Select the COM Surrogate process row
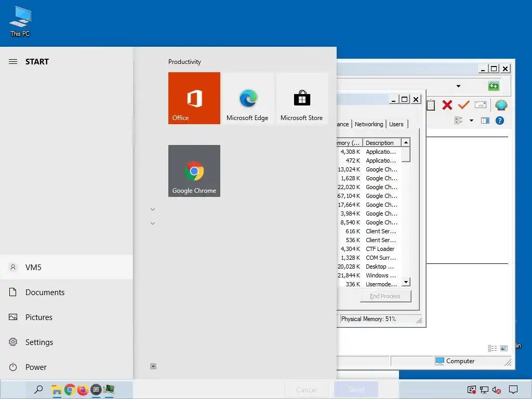The height and width of the screenshot is (399, 532). tap(369, 258)
